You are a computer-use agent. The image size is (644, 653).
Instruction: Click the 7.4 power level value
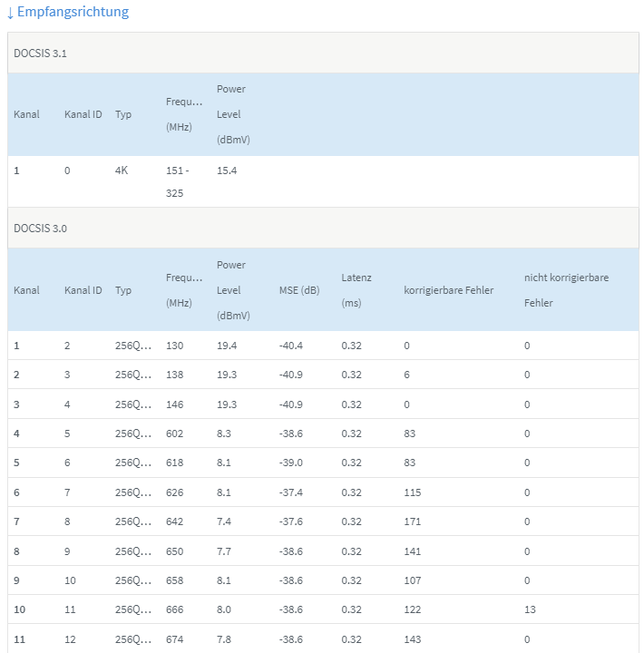pos(224,521)
